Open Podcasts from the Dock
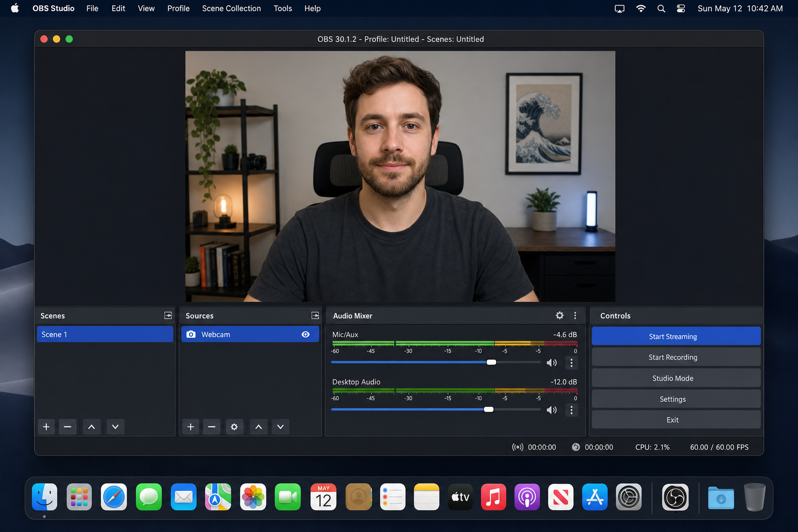 [x=527, y=497]
